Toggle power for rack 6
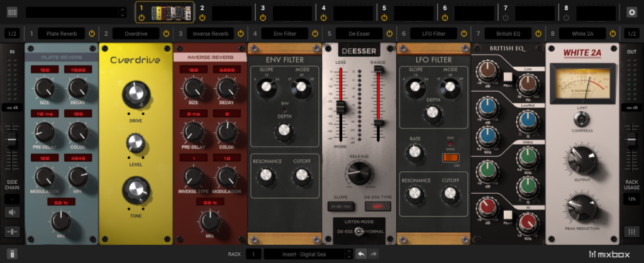Image resolution: width=644 pixels, height=263 pixels. tap(445, 17)
